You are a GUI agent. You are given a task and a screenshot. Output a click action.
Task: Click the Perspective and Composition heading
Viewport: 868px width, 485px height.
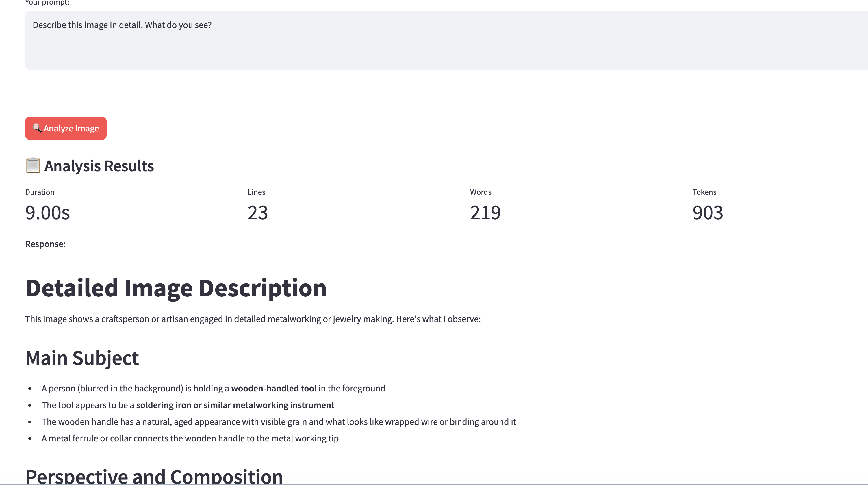click(154, 476)
